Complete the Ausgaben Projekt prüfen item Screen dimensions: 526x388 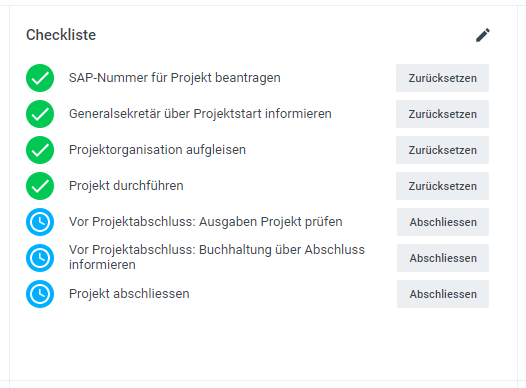(443, 222)
